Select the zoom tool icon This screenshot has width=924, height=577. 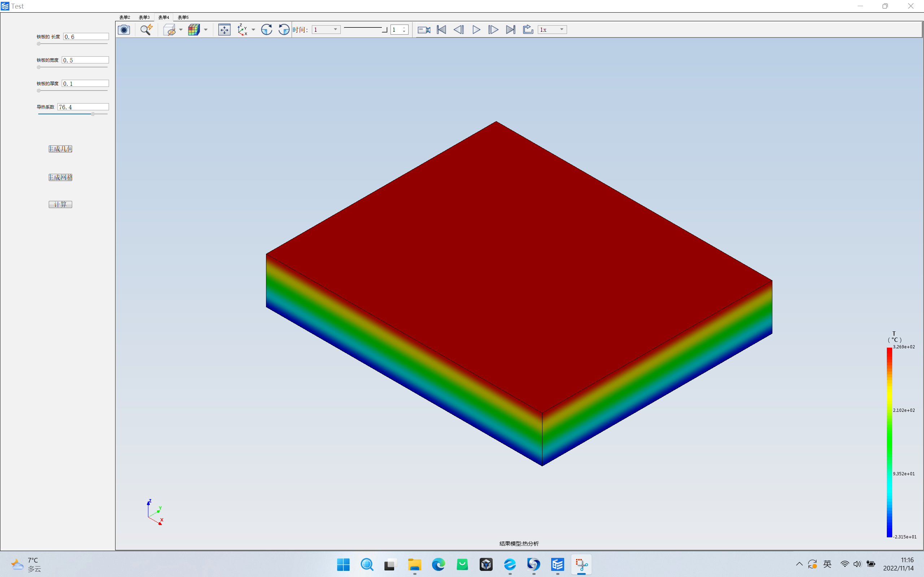(x=146, y=29)
